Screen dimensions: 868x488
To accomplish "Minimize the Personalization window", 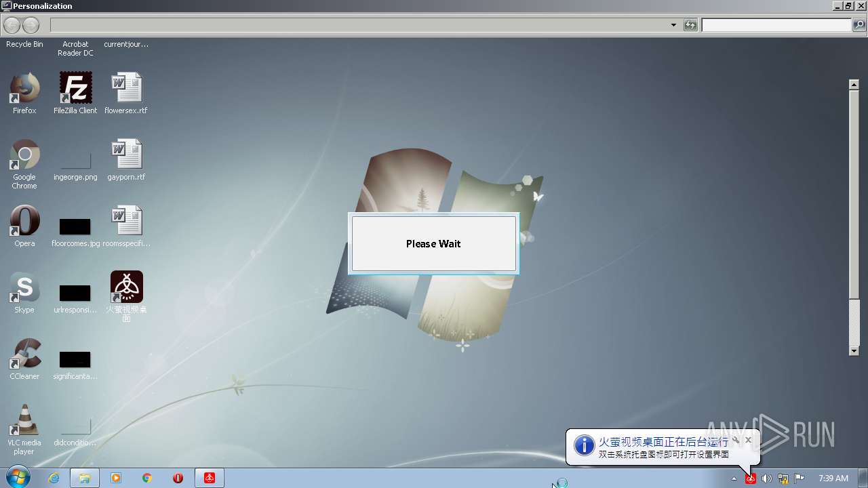I will click(837, 5).
